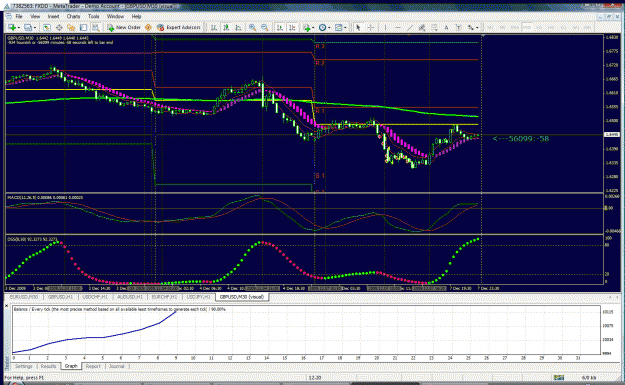The image size is (625, 385).
Task: Toggle chart auto scroll icon
Action: pyautogui.click(x=280, y=28)
